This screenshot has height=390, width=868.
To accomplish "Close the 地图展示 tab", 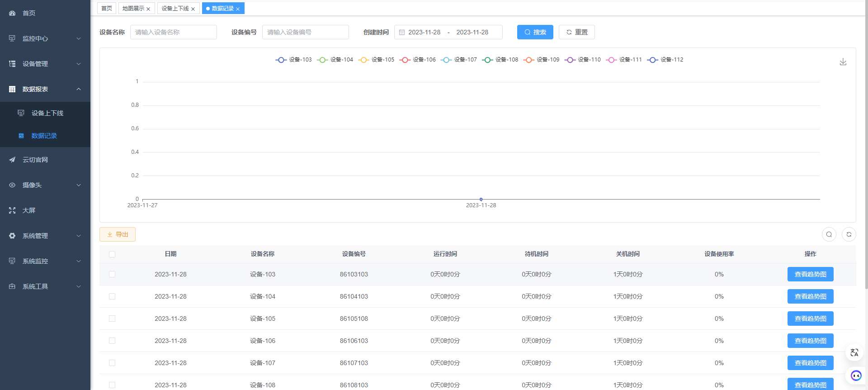I will click(x=148, y=9).
